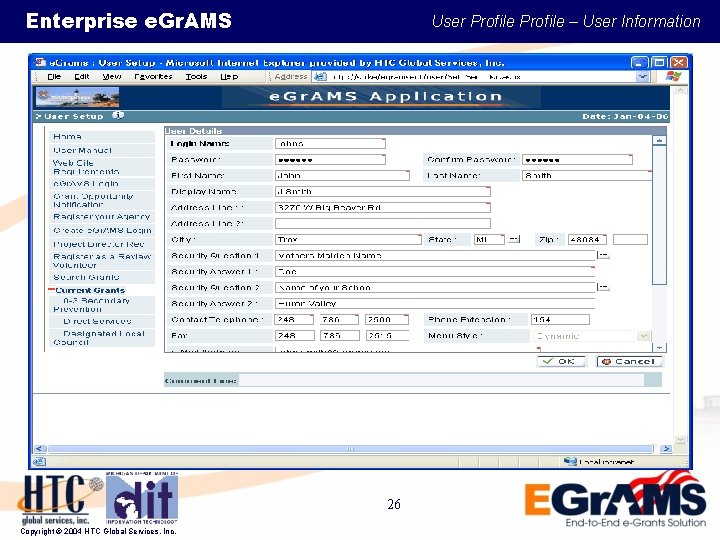
Task: Click the empty Address Line 2 field
Action: 382,224
